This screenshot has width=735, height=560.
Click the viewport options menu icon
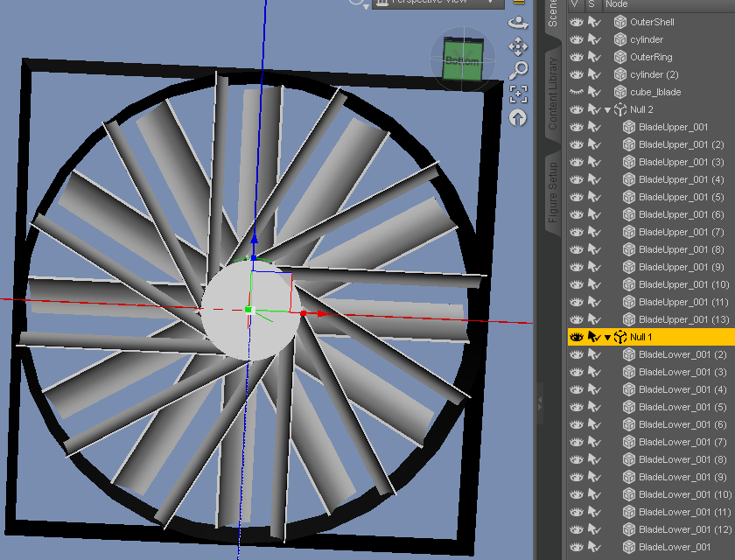pyautogui.click(x=518, y=3)
